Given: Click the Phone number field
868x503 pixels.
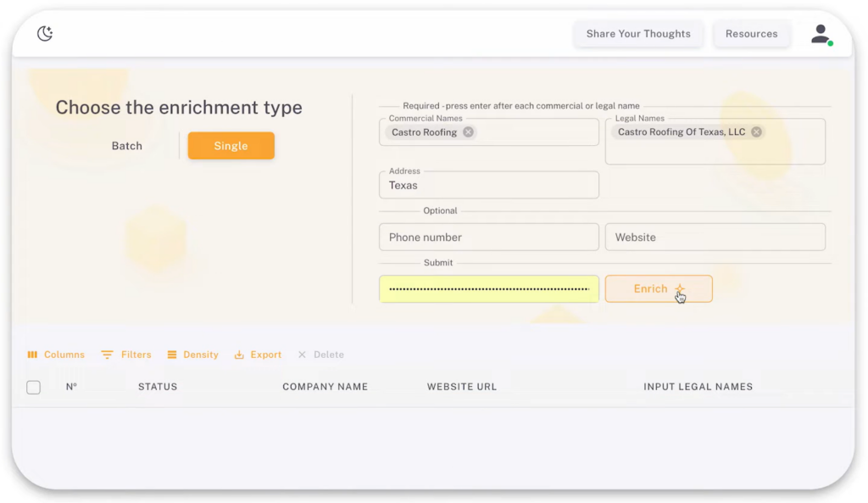Looking at the screenshot, I should (x=488, y=237).
